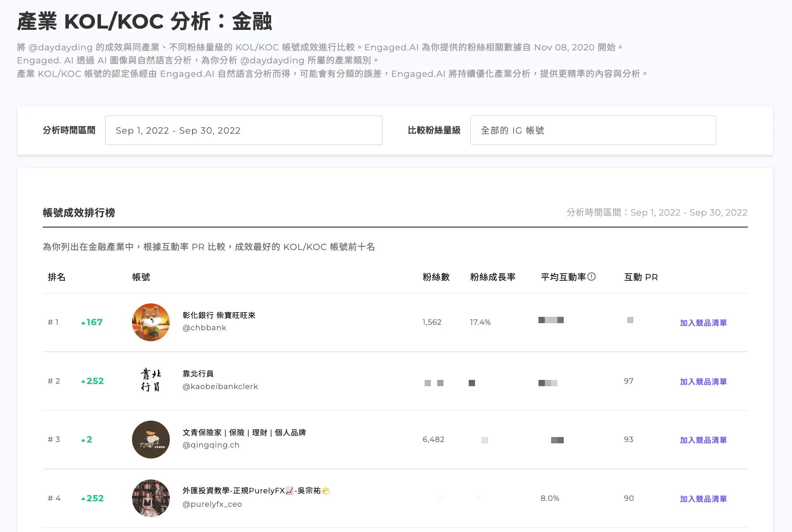This screenshot has width=792, height=532.
Task: Click the 帳號成效排行榜 section heading
Action: tap(79, 213)
